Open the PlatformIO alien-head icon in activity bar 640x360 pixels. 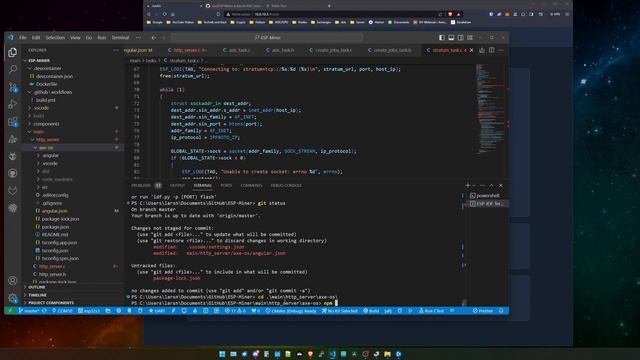pos(13,156)
